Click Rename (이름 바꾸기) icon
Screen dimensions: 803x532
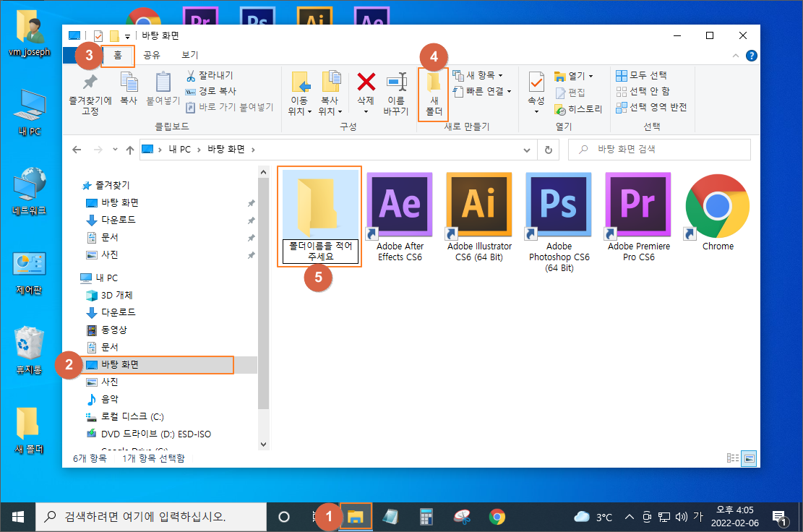(x=396, y=82)
